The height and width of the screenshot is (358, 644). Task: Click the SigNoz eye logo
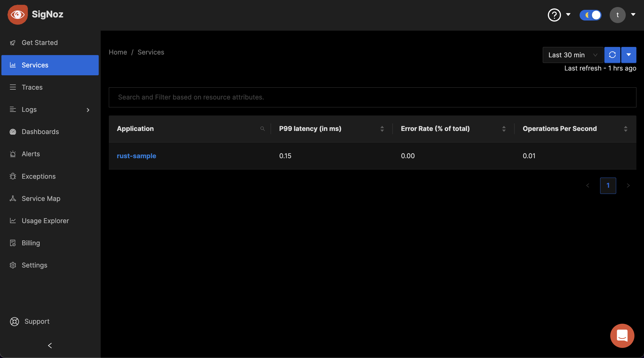click(x=17, y=15)
